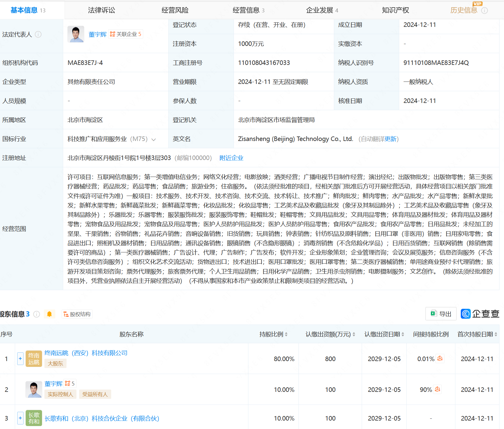Export shareholder data with 导出 button
This screenshot has width=504, height=429.
point(441,314)
